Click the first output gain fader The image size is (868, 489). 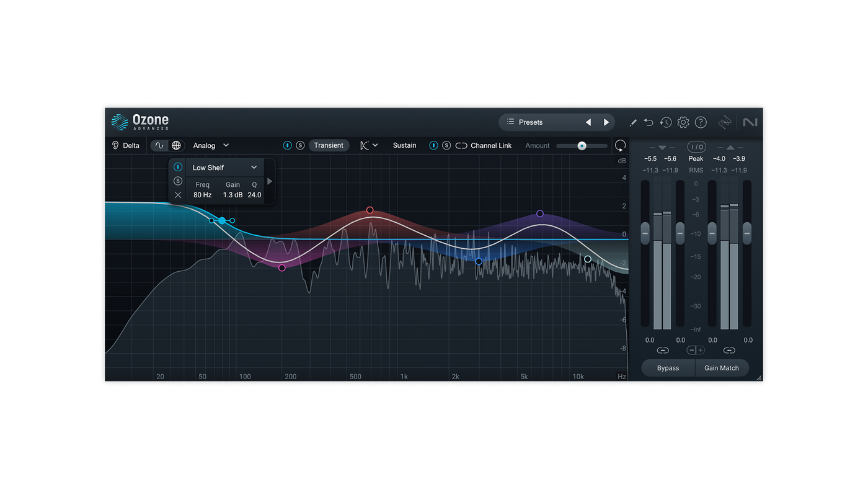point(712,233)
